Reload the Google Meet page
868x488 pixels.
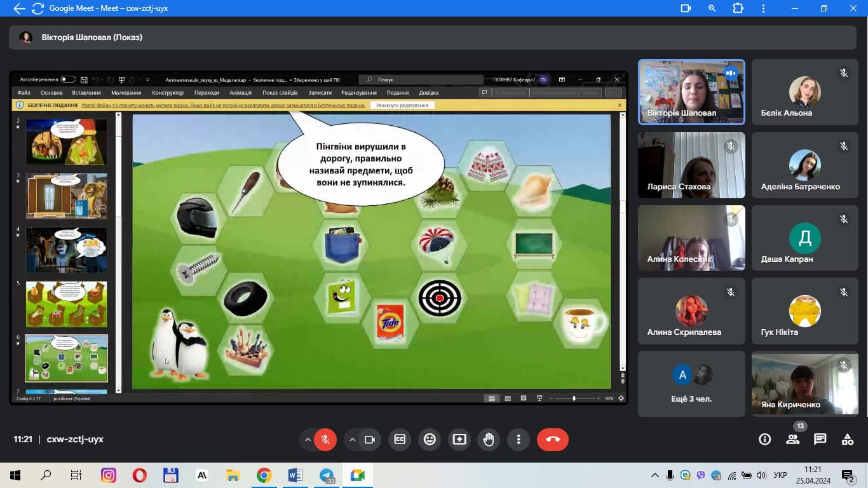point(37,8)
